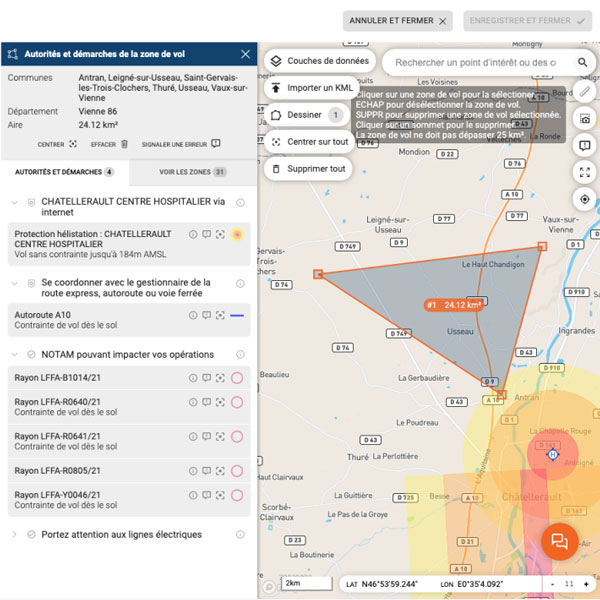Viewport: 600px width, 600px height.
Task: Click SIGNALER UNE ERREUR link
Action: click(181, 144)
